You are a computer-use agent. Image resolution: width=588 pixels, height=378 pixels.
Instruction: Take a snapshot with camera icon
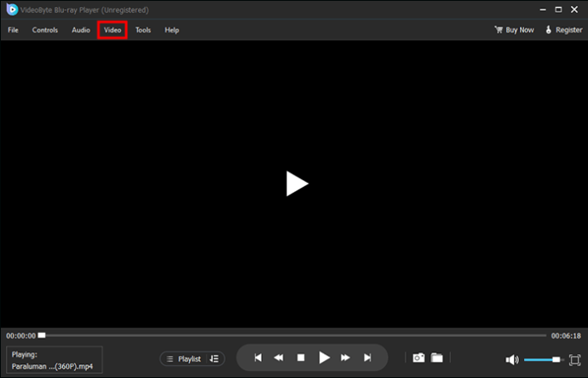[x=419, y=358]
